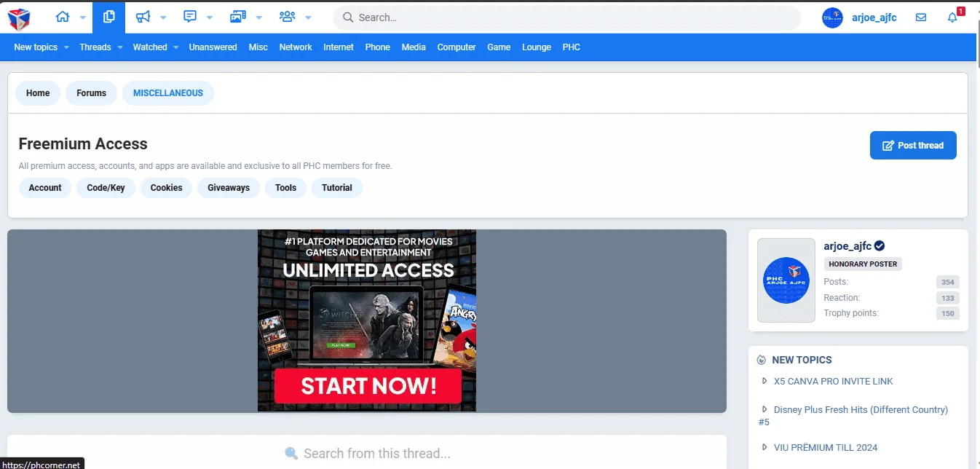
Task: Open the Media menu item
Action: [x=414, y=47]
